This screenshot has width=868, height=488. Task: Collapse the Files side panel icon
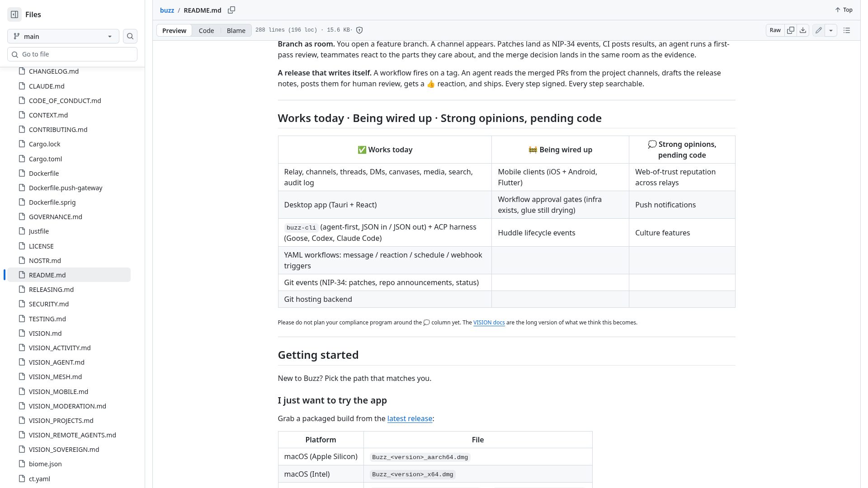[14, 14]
